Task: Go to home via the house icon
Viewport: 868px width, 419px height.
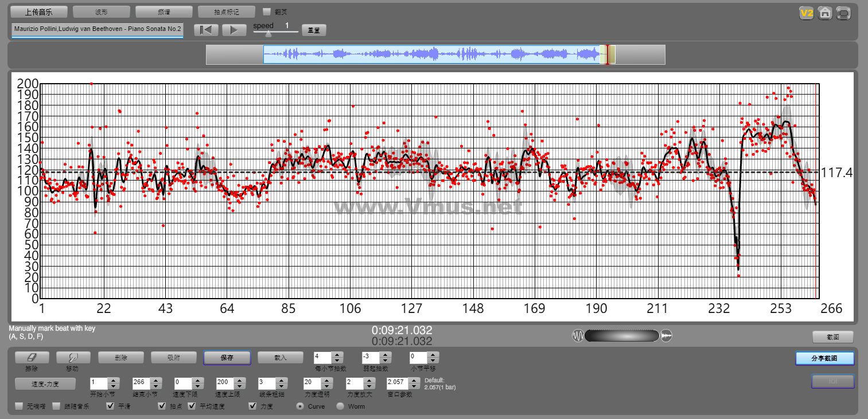Action: click(x=825, y=13)
